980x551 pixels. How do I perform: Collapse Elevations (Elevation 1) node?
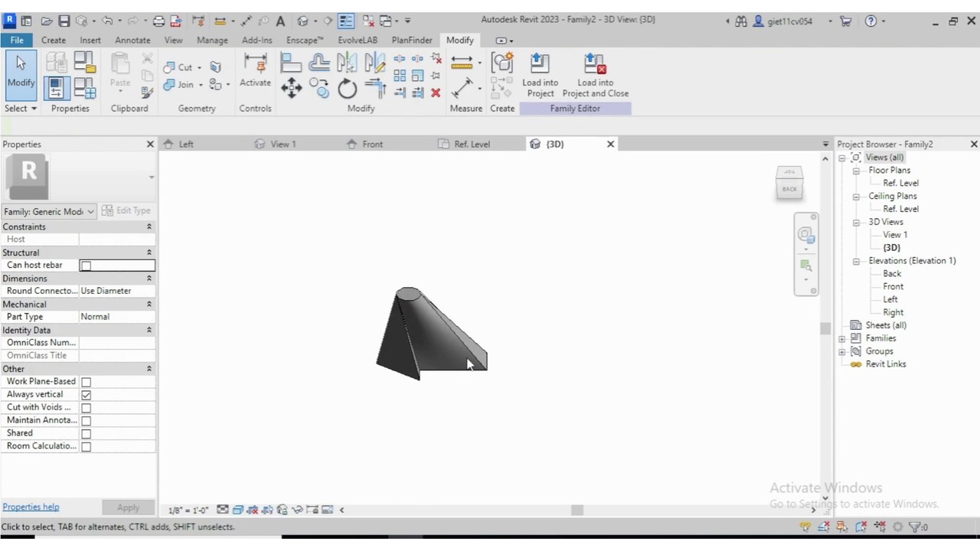click(856, 261)
